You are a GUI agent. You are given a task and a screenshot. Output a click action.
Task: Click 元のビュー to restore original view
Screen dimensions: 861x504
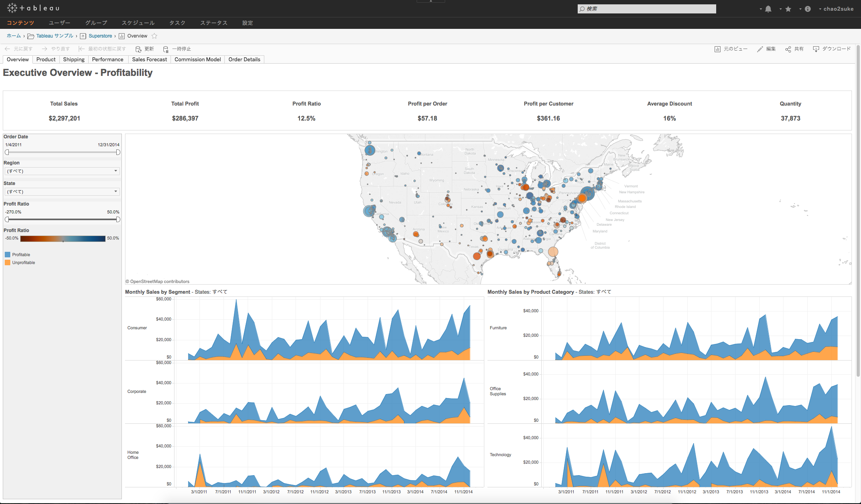731,49
